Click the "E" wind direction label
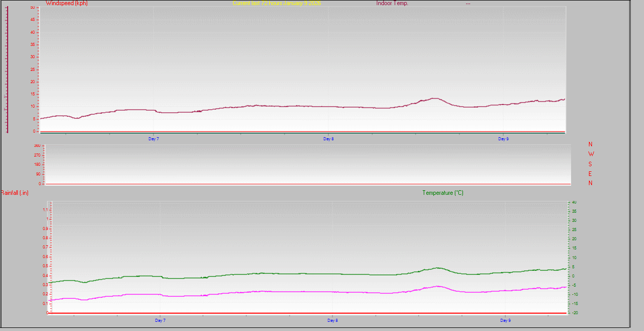 pos(590,174)
